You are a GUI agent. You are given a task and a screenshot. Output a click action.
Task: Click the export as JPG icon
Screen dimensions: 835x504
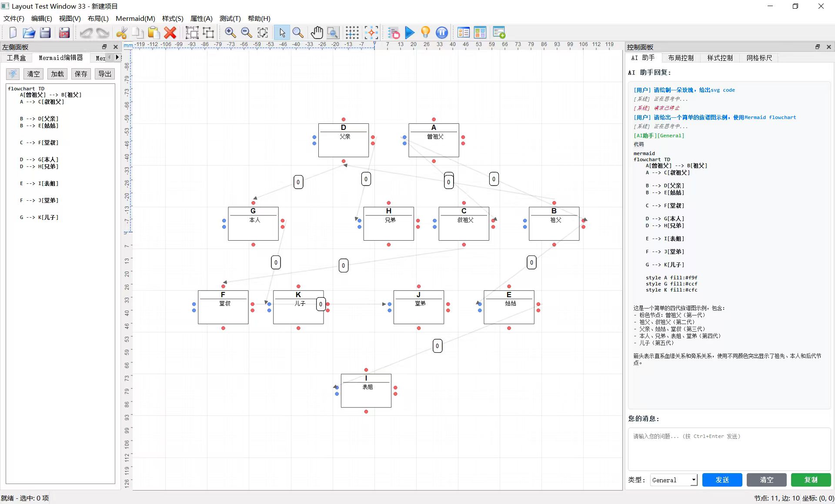[64, 33]
